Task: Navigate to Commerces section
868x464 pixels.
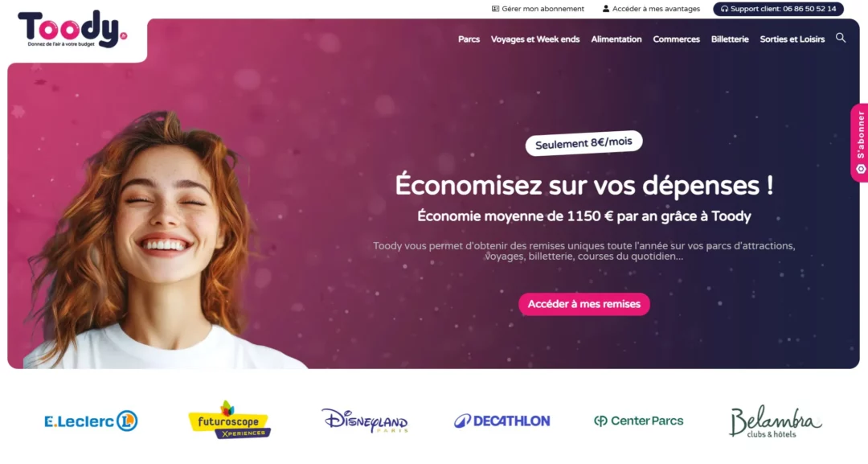Action: click(677, 39)
